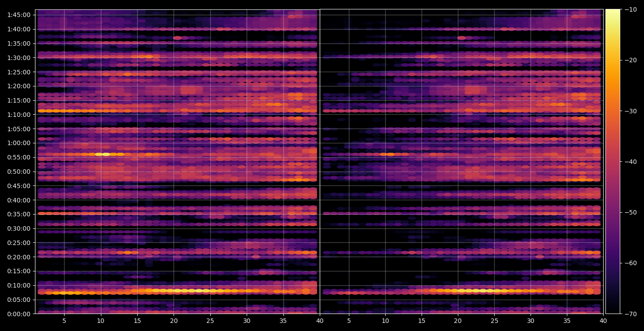Select the −60 colorbar tick label

tap(630, 263)
